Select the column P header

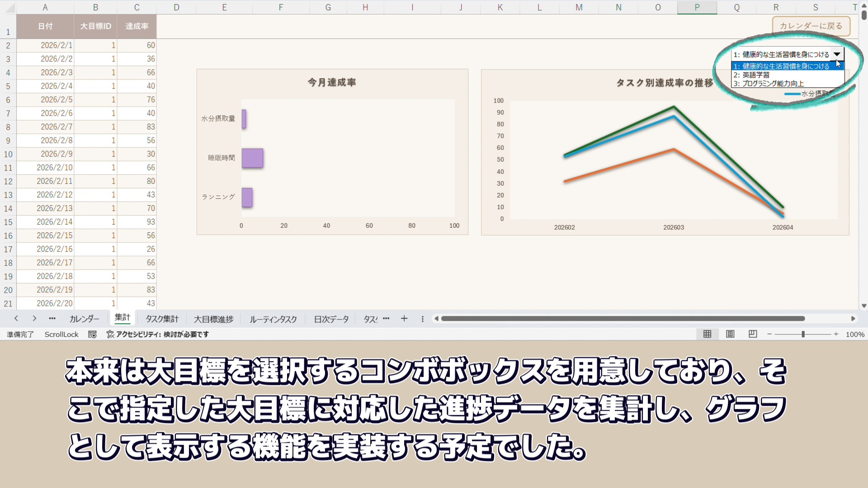point(697,7)
